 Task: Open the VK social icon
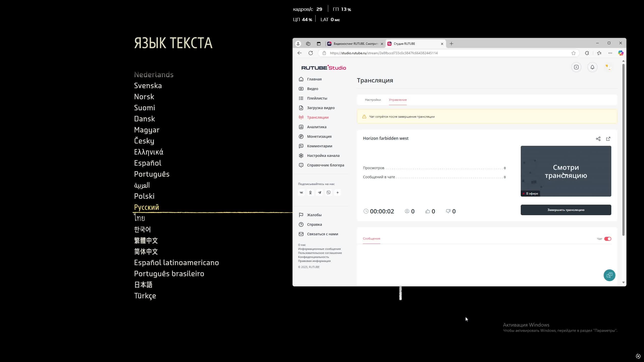301,193
